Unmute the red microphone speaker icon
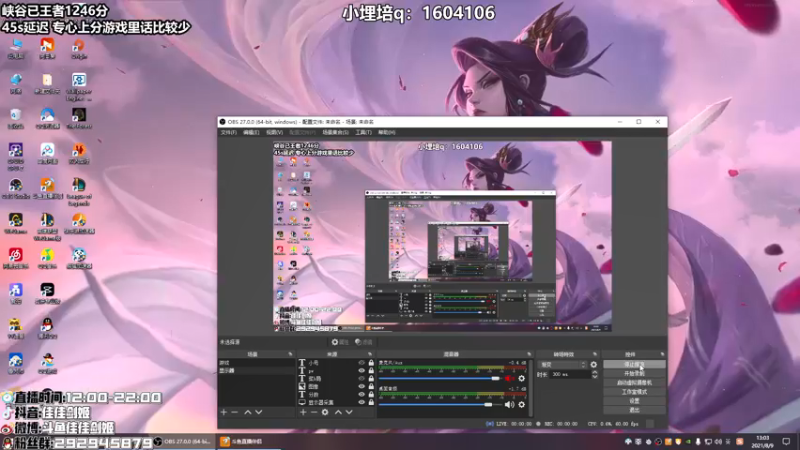This screenshot has width=800, height=450. click(x=509, y=379)
